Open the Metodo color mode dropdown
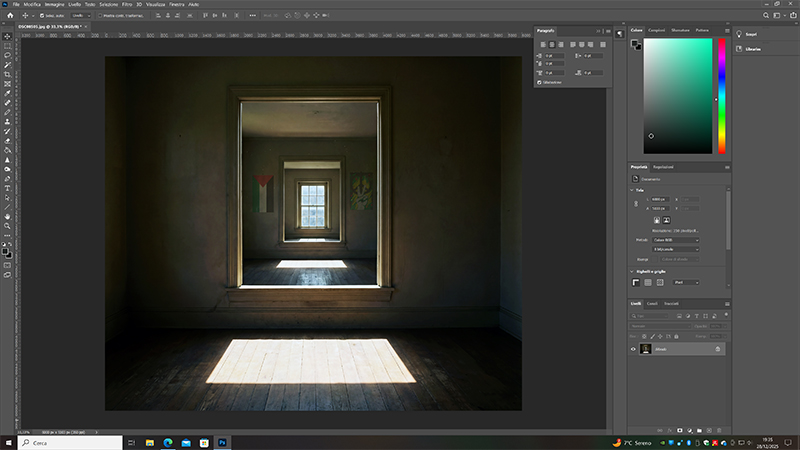The height and width of the screenshot is (450, 800). click(x=676, y=240)
